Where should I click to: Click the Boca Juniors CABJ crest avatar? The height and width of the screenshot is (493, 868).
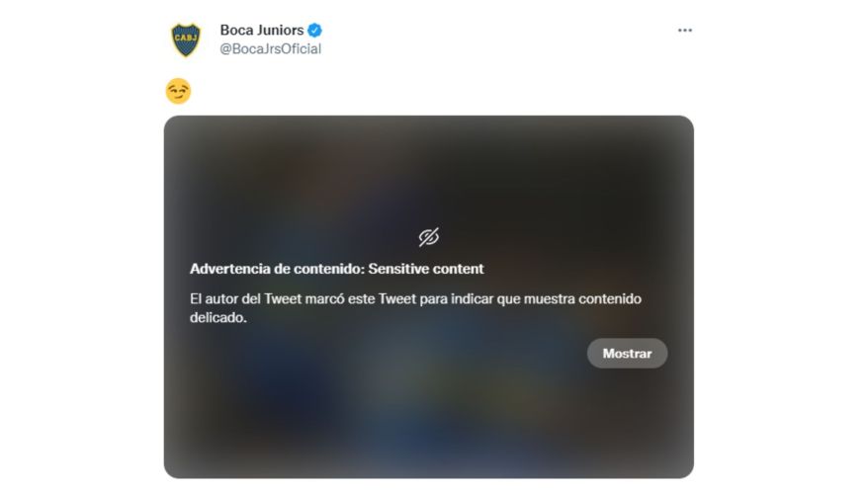(x=186, y=40)
